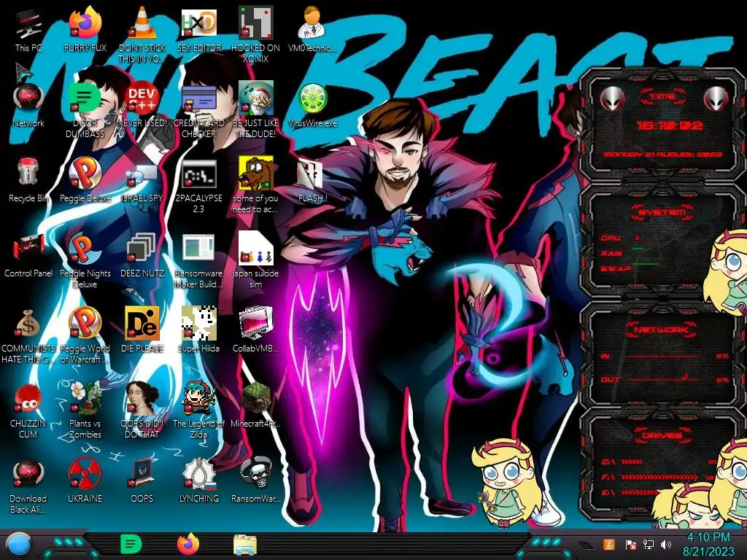The image size is (747, 560).
Task: Click the volume speaker tray icon
Action: pyautogui.click(x=665, y=544)
